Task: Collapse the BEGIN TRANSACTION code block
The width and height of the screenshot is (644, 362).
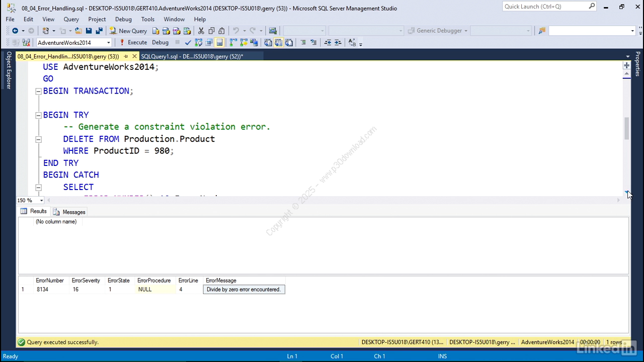Action: coord(38,91)
